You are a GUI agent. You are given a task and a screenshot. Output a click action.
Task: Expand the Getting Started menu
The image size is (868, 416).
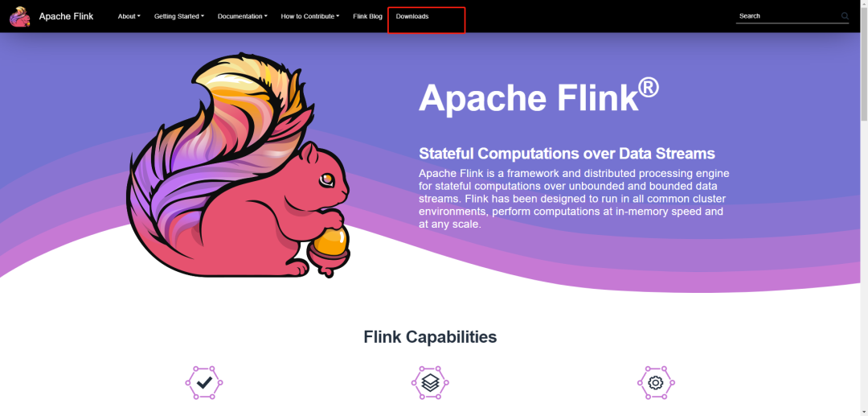[x=179, y=17]
